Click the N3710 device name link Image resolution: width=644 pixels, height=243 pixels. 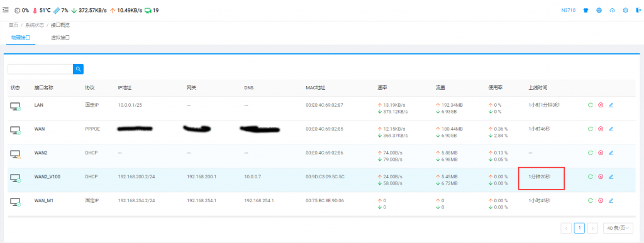568,10
